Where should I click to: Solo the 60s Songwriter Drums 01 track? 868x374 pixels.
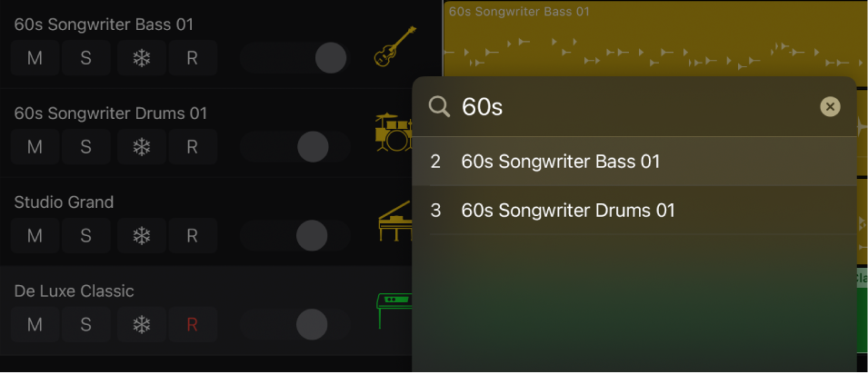85,146
